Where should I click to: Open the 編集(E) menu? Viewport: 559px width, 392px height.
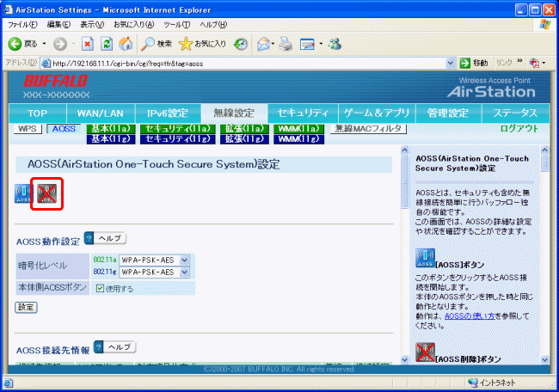coord(58,25)
